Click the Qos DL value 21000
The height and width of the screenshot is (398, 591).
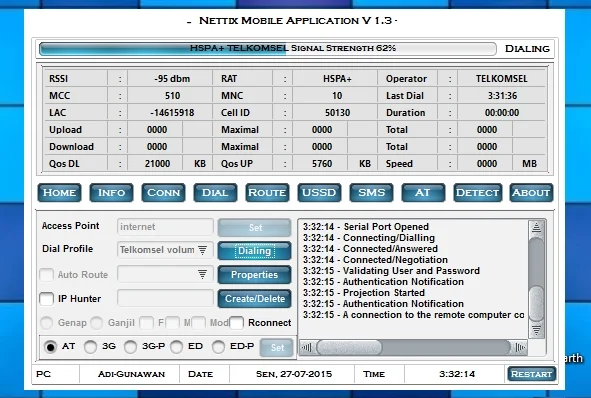[157, 164]
